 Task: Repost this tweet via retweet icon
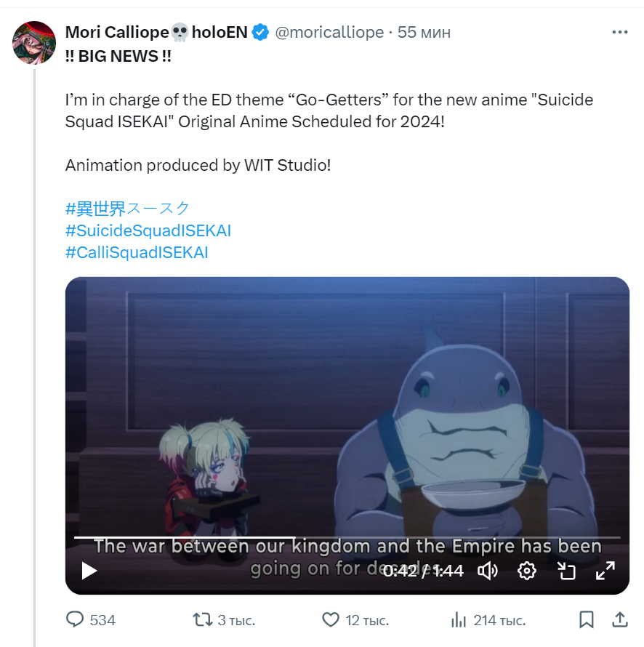coord(201,620)
